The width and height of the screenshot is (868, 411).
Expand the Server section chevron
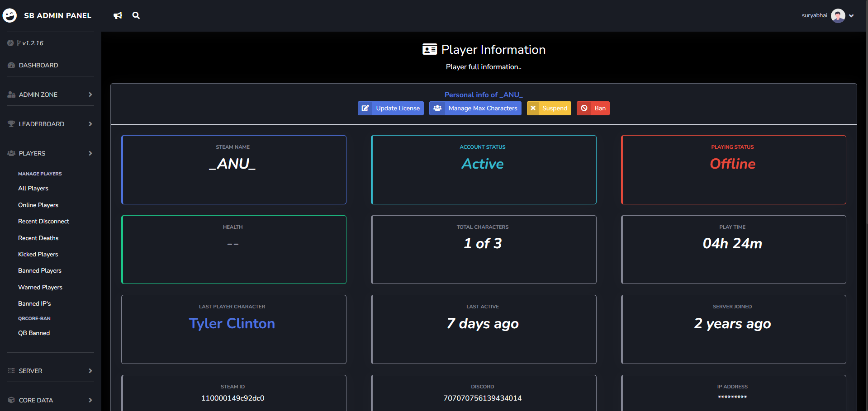[90, 371]
